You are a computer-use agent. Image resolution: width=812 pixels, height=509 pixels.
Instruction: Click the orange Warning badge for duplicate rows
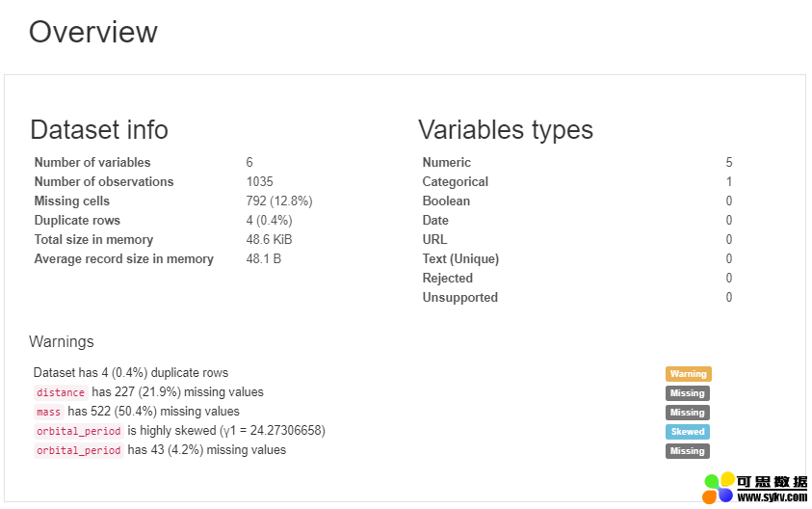pyautogui.click(x=689, y=374)
